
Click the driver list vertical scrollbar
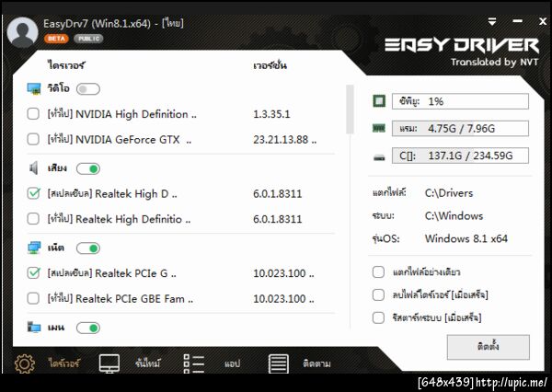click(350, 110)
